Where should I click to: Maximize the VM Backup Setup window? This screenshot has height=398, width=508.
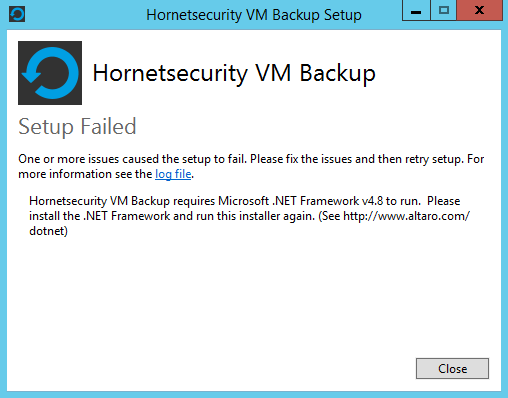(443, 11)
